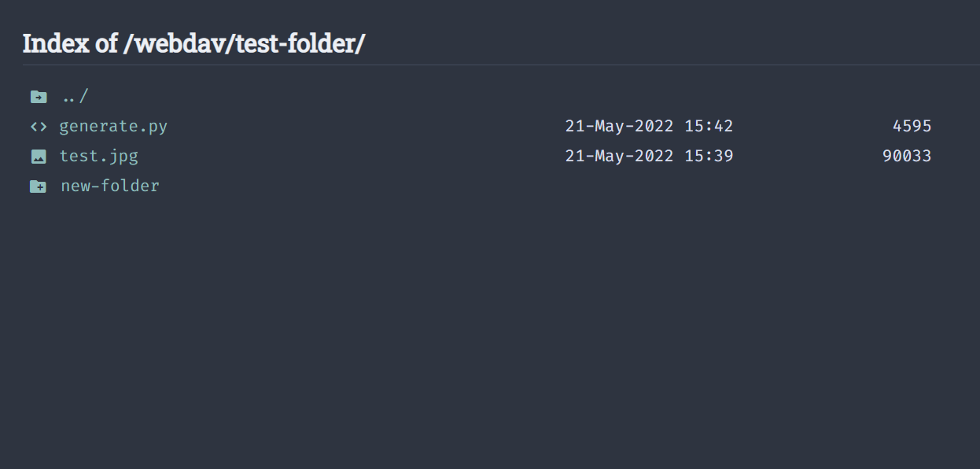This screenshot has width=980, height=469.
Task: Click the timestamp of generate.py
Action: 649,125
